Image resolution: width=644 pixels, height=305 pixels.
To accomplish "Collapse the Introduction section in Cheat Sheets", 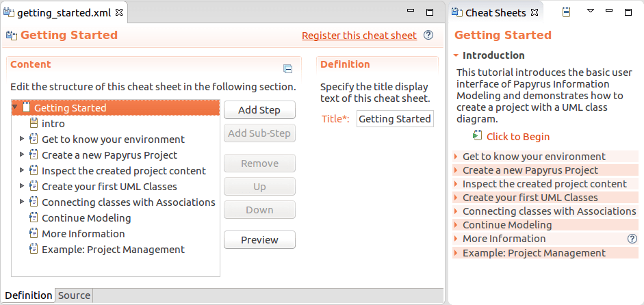I will 456,55.
